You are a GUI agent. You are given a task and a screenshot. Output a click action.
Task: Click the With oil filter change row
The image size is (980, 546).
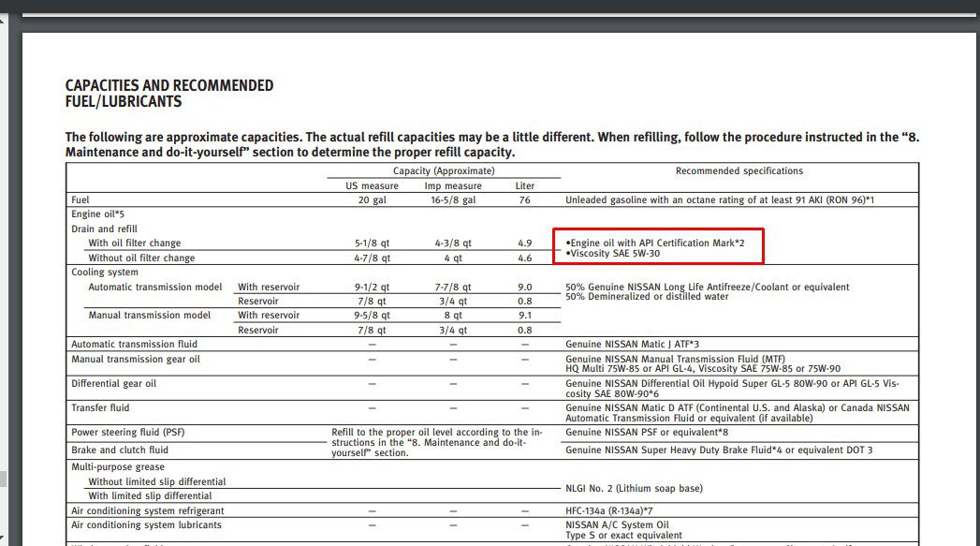(134, 243)
